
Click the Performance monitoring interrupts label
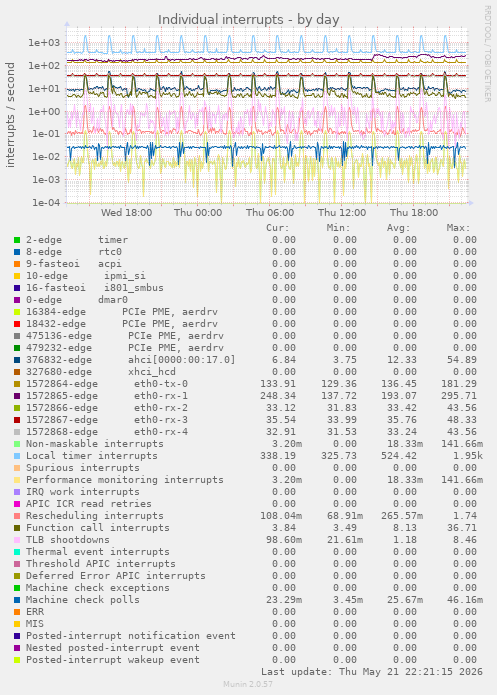click(125, 480)
